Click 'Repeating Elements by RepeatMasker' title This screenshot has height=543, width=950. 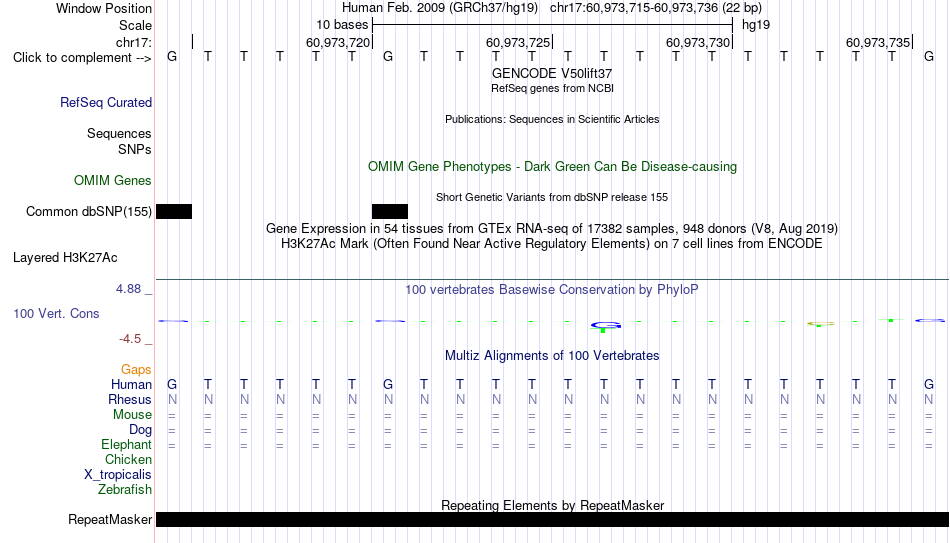[553, 505]
